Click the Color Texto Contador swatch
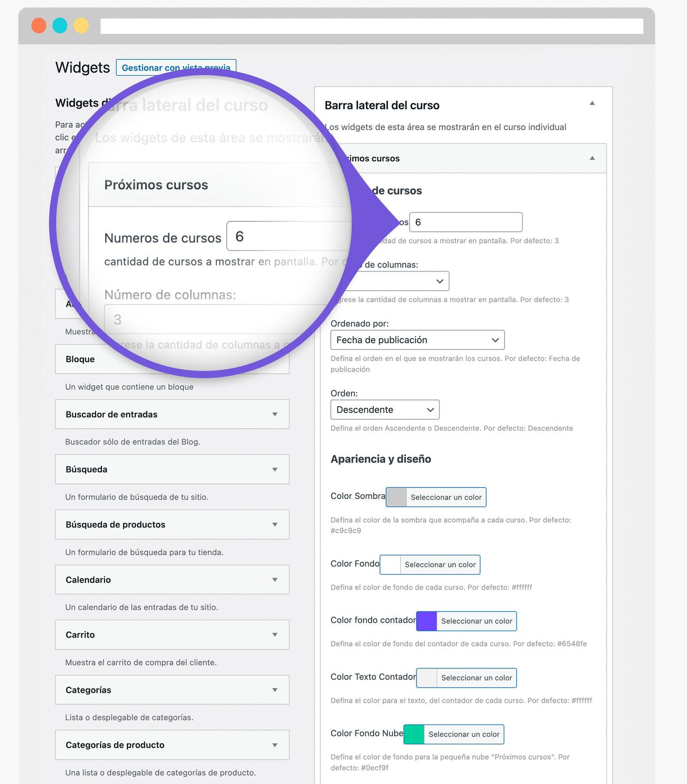The height and width of the screenshot is (784, 687). click(427, 678)
